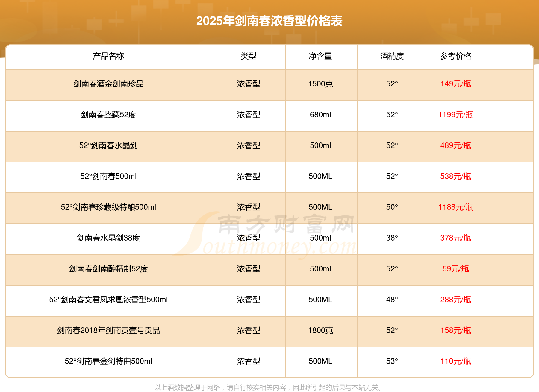This screenshot has height=392, width=539.
Task: Click the title 2025年剑南春浓香型价格表
Action: click(269, 21)
